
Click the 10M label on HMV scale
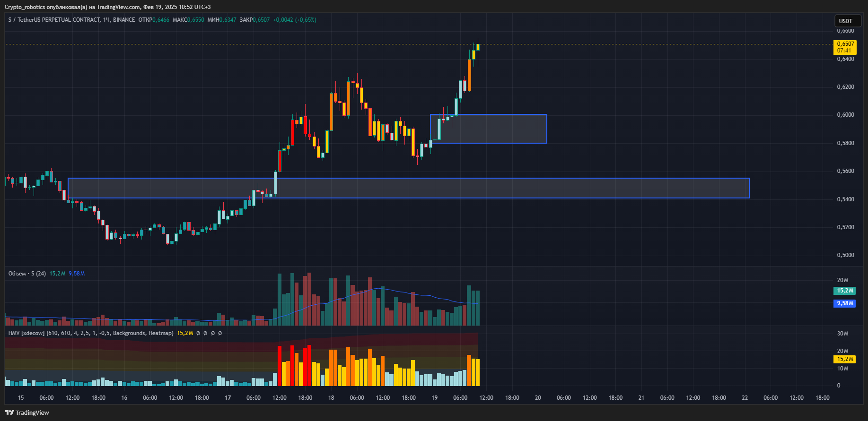(x=842, y=369)
